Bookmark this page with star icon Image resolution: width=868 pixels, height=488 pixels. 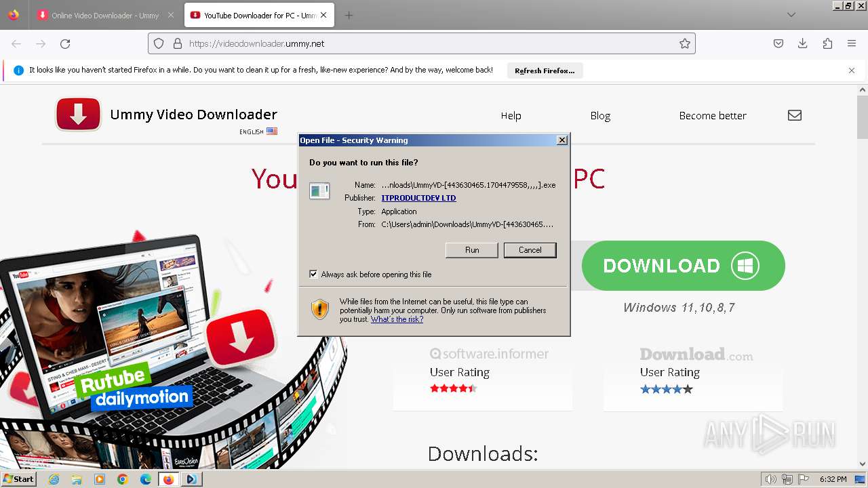point(685,43)
